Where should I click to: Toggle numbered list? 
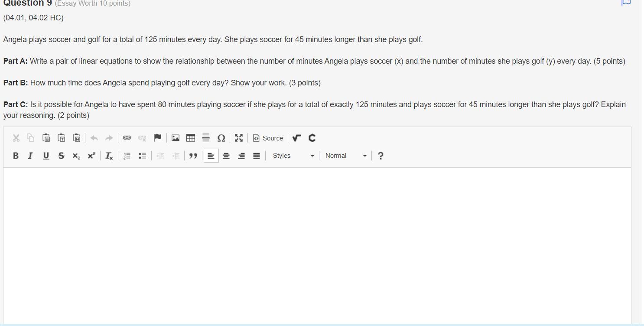pos(127,156)
